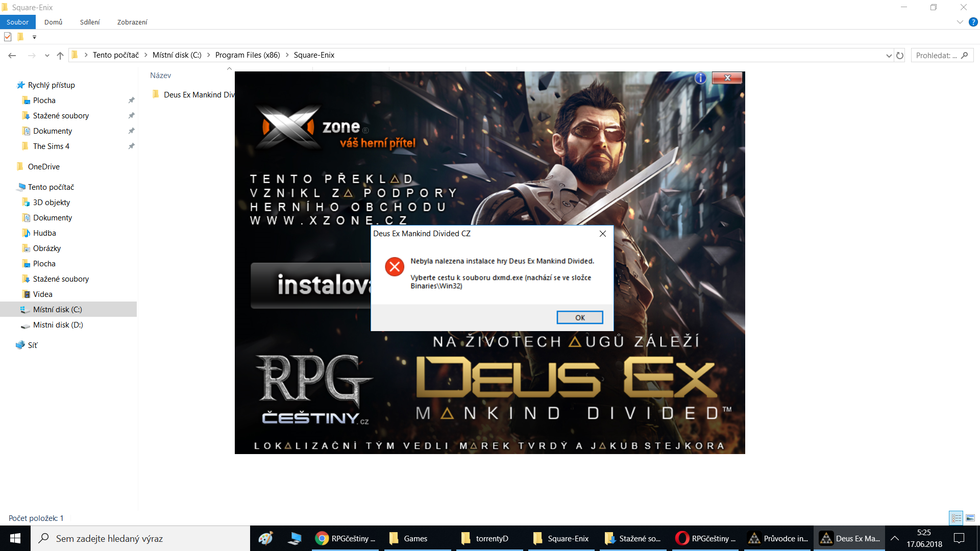This screenshot has height=551, width=980.
Task: Open address bar history dropdown
Action: click(x=889, y=56)
